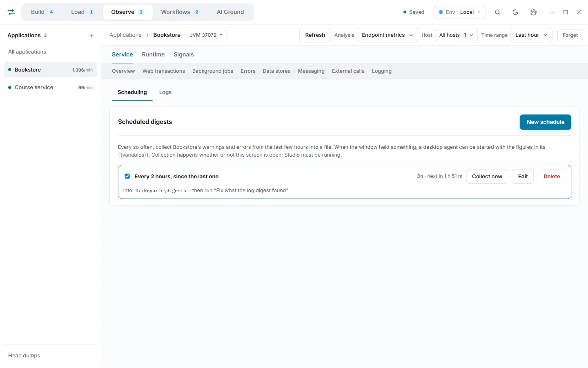Switch to the Build tab

coord(42,12)
